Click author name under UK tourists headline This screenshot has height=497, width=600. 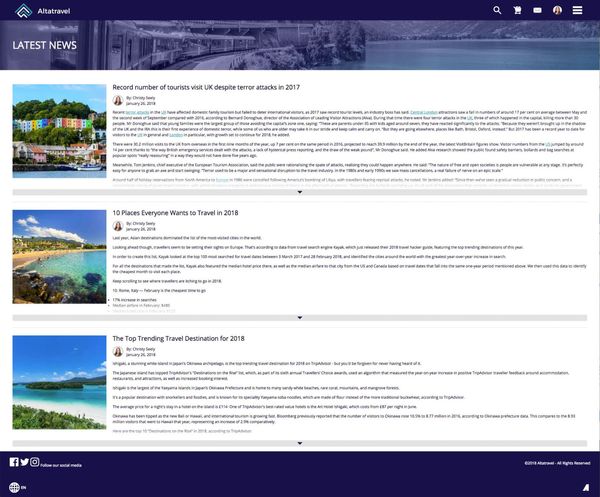141,98
